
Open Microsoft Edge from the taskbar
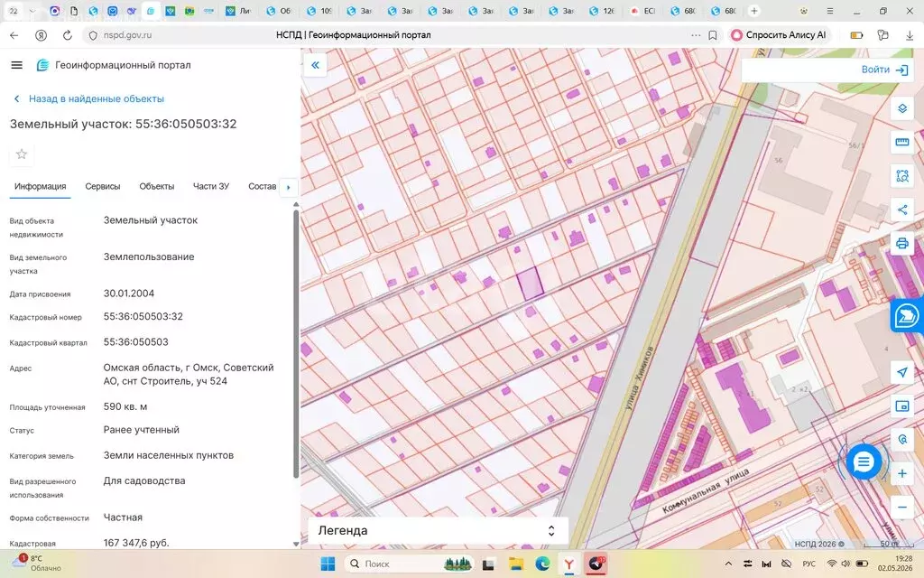click(x=542, y=564)
